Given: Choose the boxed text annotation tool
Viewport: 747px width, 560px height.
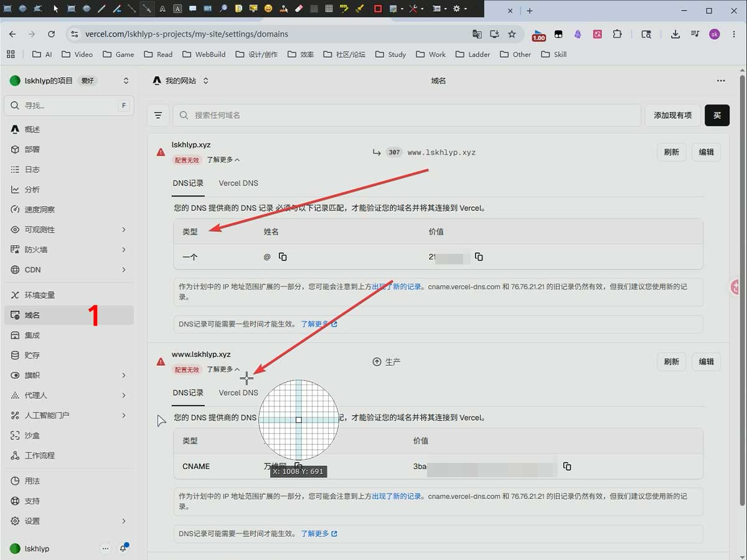Looking at the screenshot, I should pos(177,9).
